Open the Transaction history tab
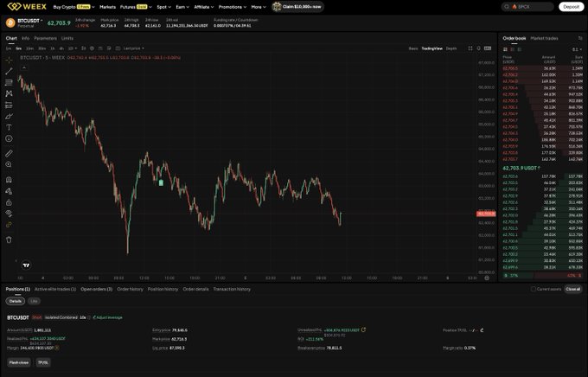Image resolution: width=588 pixels, height=377 pixels. tap(232, 289)
